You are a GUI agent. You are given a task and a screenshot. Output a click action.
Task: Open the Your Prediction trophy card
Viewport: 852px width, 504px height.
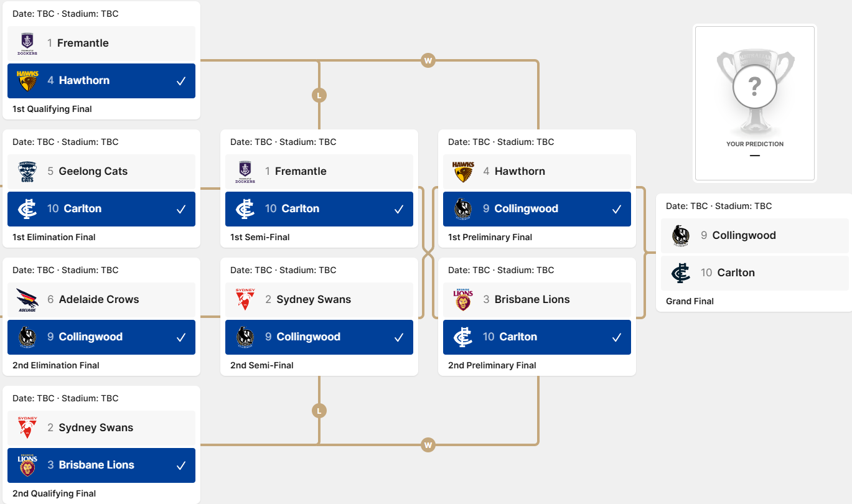click(755, 103)
